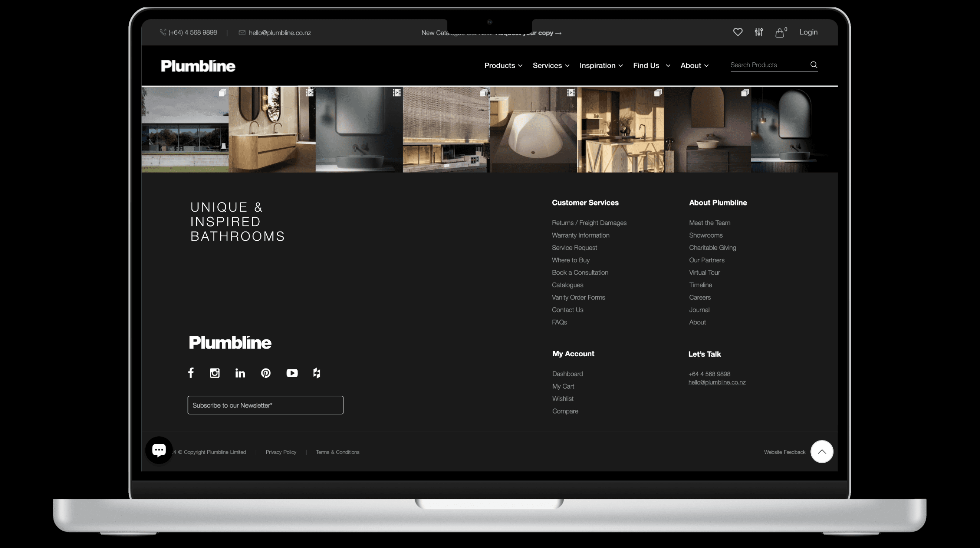Click the search magnifier icon
Viewport: 980px width, 548px height.
pos(814,65)
